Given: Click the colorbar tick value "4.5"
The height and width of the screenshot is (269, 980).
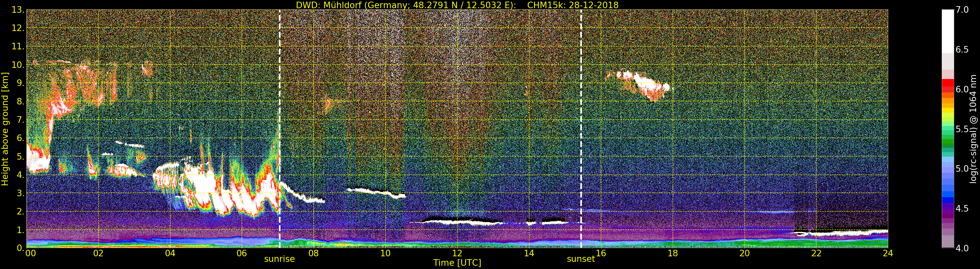Looking at the screenshot, I should [962, 209].
